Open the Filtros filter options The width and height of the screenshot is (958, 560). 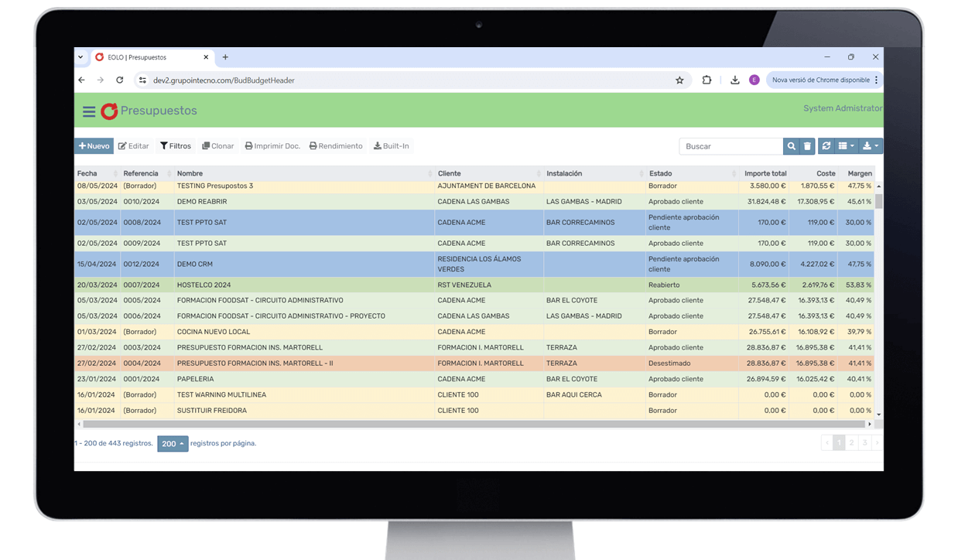click(176, 146)
